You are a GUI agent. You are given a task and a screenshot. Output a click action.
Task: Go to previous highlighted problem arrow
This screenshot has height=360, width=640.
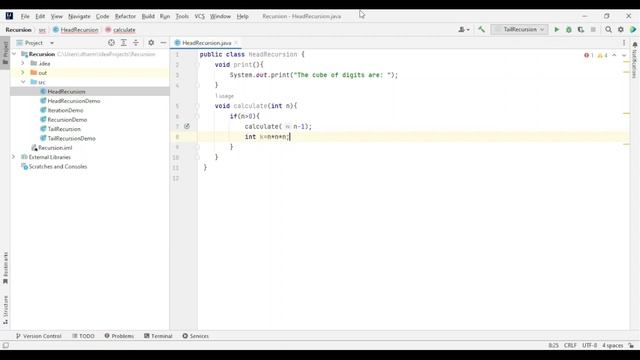[614, 55]
